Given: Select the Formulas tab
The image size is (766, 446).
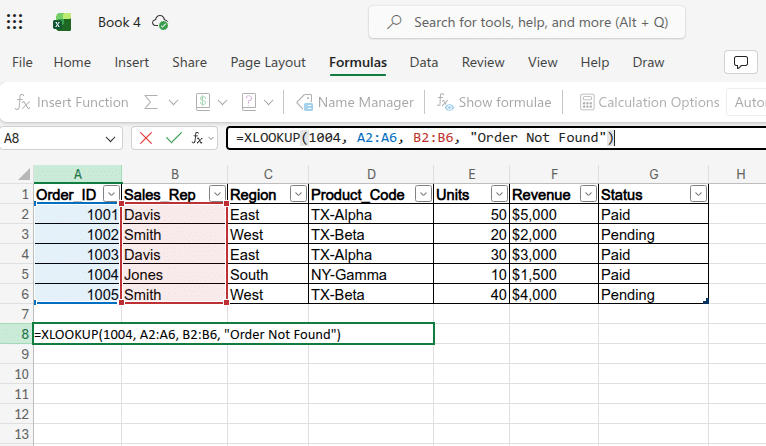Looking at the screenshot, I should (x=358, y=63).
